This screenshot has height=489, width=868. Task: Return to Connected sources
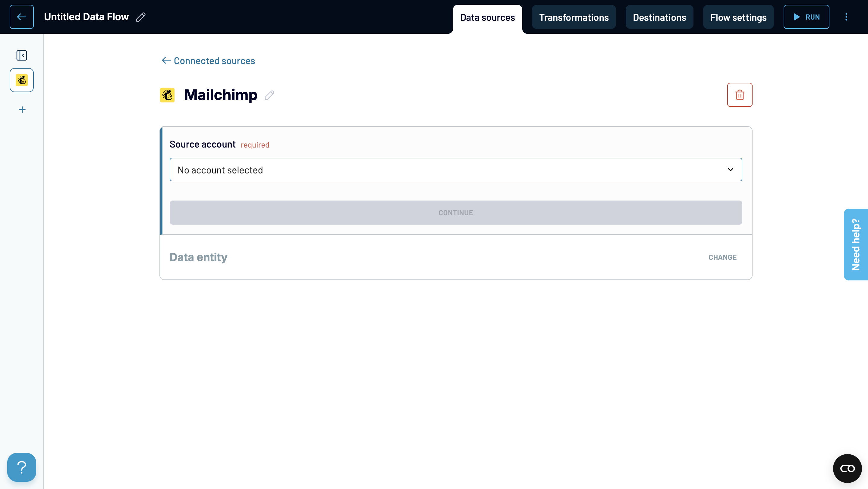tap(208, 61)
